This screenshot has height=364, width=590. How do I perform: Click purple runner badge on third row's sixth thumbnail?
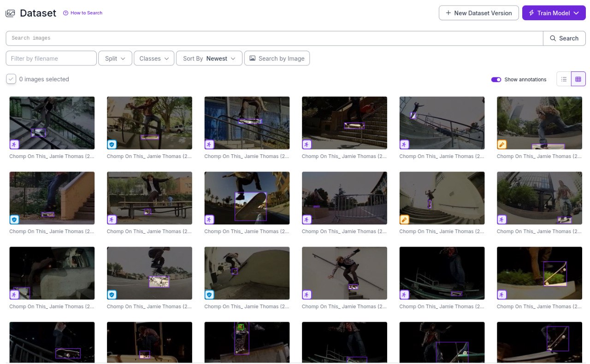click(x=502, y=295)
